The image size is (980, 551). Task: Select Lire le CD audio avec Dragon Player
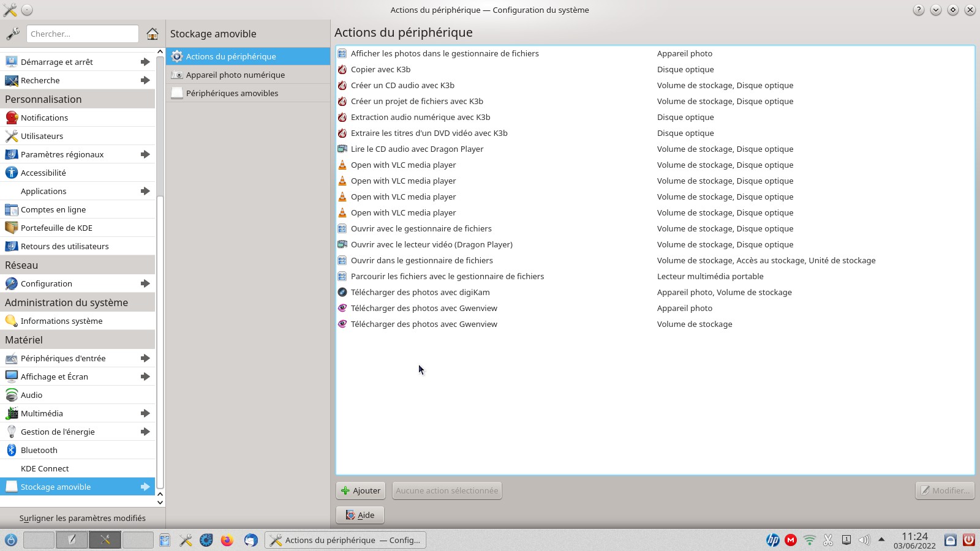[417, 149]
